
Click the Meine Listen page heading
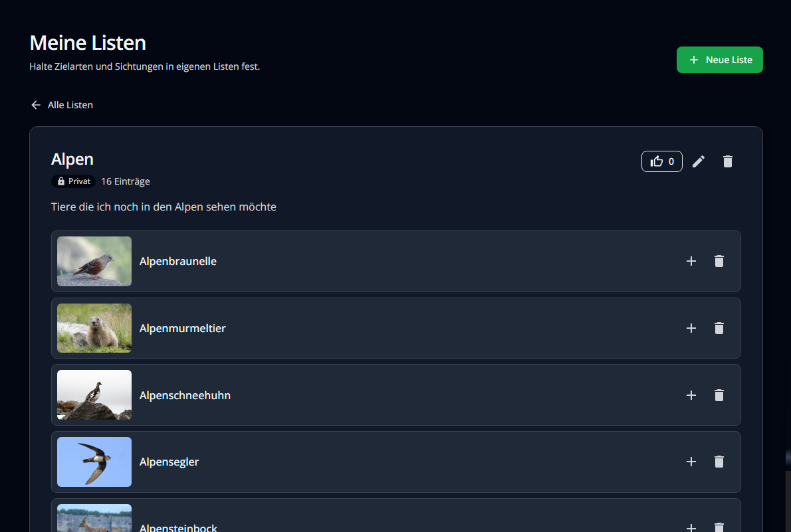click(88, 43)
